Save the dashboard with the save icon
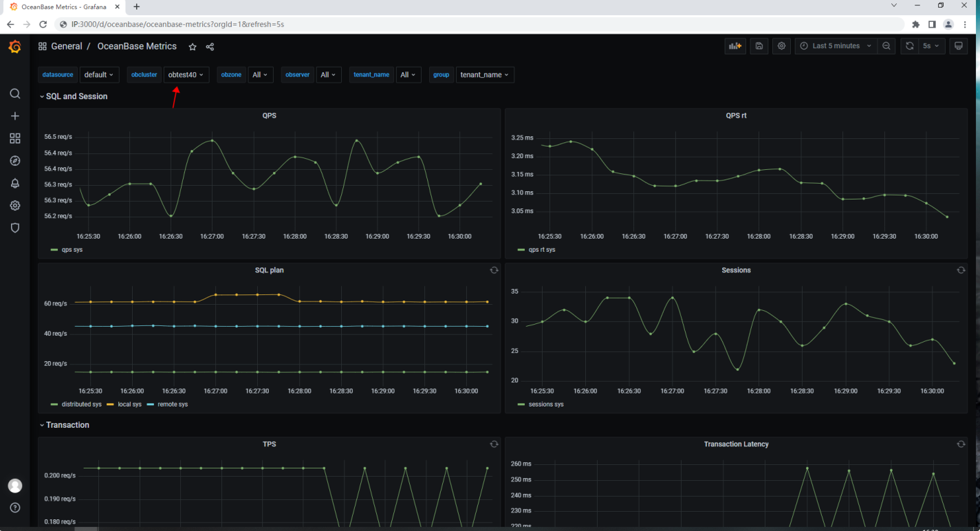The image size is (980, 531). [x=759, y=46]
